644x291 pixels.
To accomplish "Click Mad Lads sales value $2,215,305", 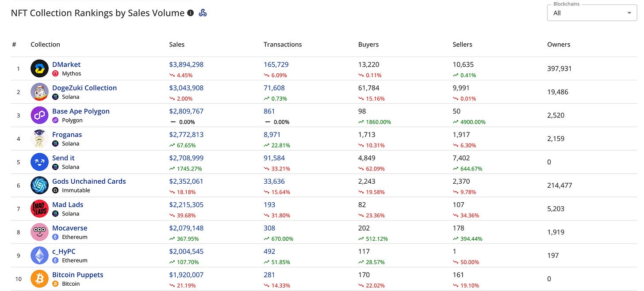I will pos(186,205).
